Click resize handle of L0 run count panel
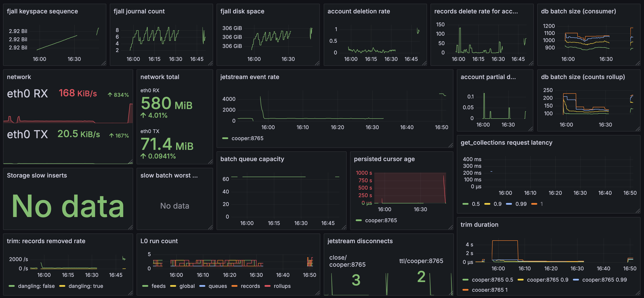The image size is (644, 298). click(x=317, y=293)
